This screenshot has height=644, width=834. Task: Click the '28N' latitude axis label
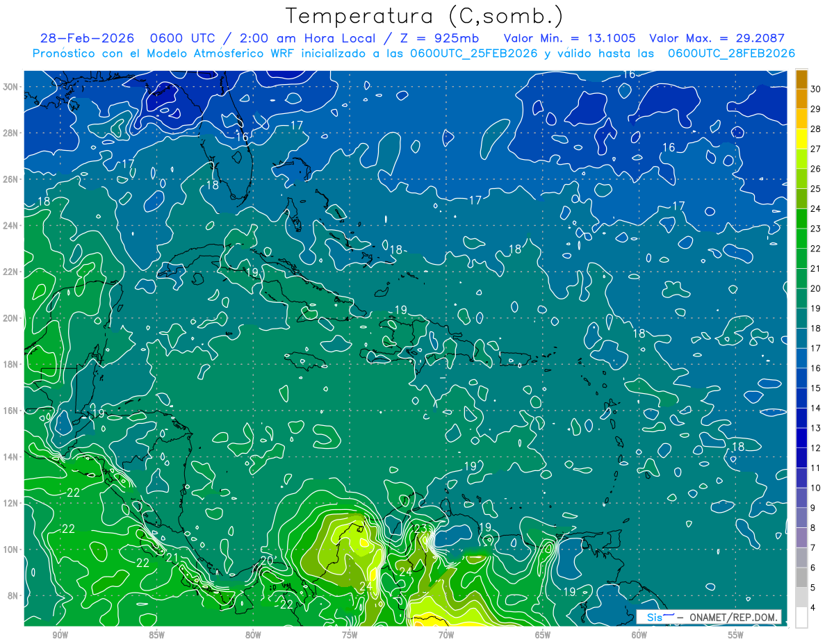tap(12, 133)
